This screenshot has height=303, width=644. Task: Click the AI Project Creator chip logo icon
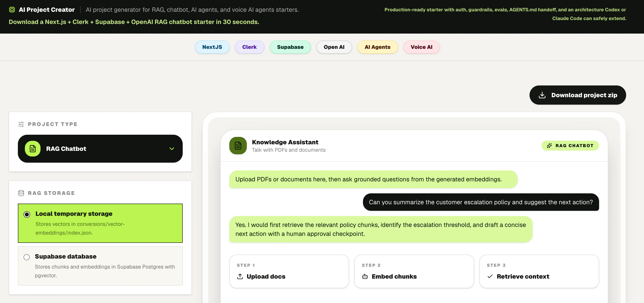pyautogui.click(x=12, y=10)
